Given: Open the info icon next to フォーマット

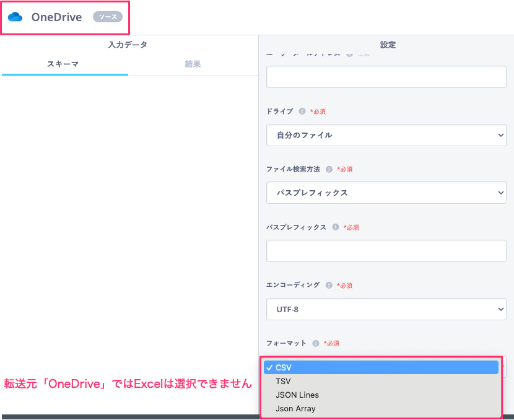Looking at the screenshot, I should coord(316,343).
